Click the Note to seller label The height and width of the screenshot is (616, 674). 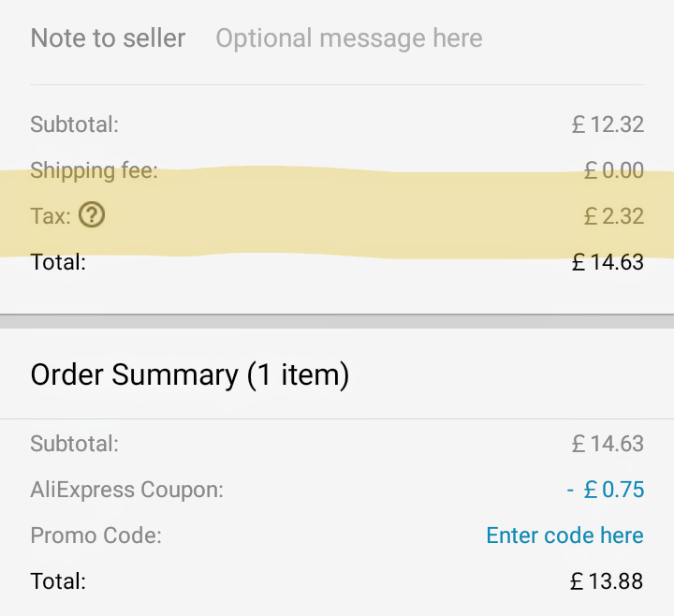coord(108,37)
